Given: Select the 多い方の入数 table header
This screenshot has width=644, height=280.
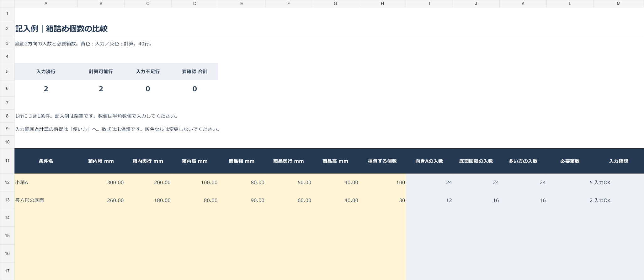Looking at the screenshot, I should (x=523, y=161).
